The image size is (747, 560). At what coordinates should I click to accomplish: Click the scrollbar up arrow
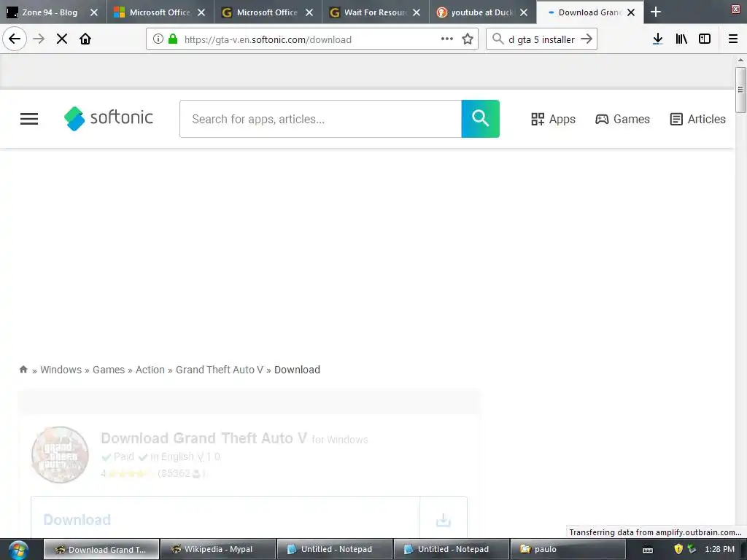pos(740,60)
